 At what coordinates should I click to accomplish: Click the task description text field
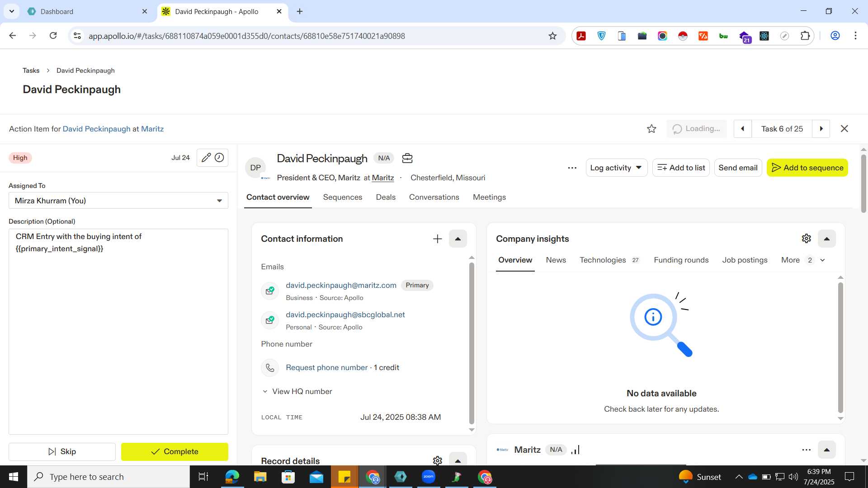pos(118,332)
